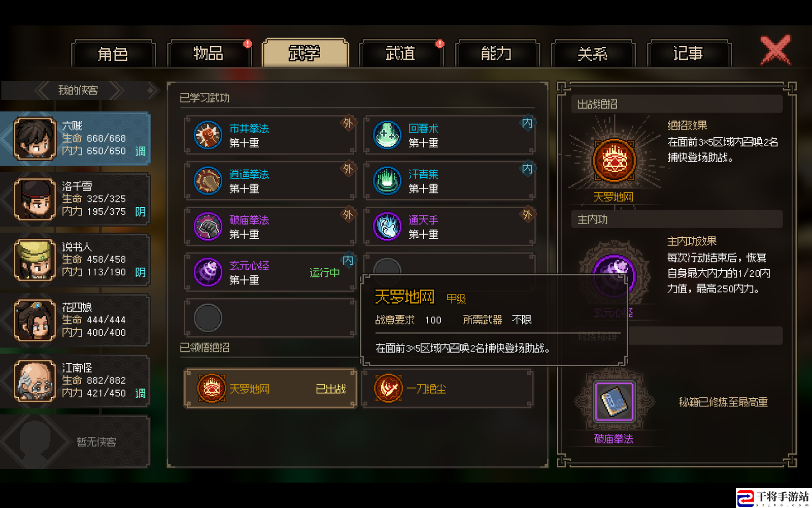The width and height of the screenshot is (812, 508).
Task: Choose the 汗青集 skill icon
Action: [387, 181]
